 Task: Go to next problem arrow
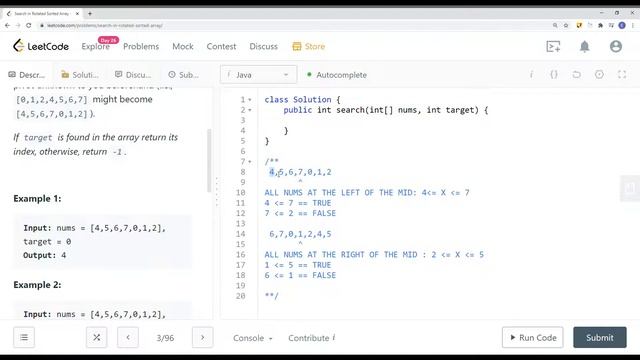[202, 338]
